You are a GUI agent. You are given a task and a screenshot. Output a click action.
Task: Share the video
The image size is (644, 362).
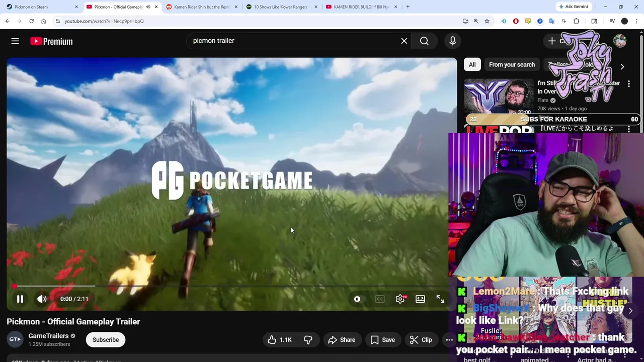342,340
